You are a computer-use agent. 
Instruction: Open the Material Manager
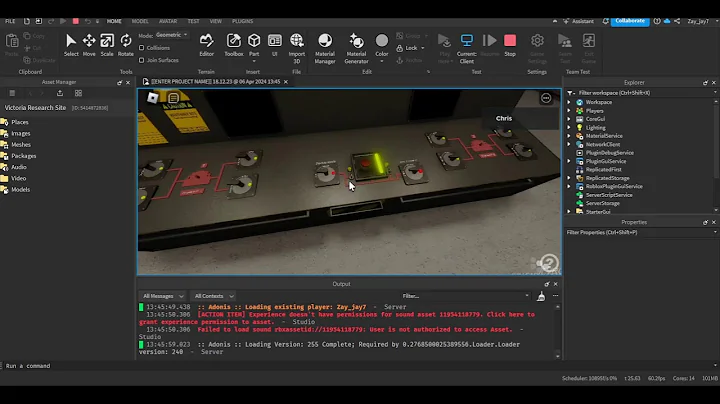pos(325,48)
